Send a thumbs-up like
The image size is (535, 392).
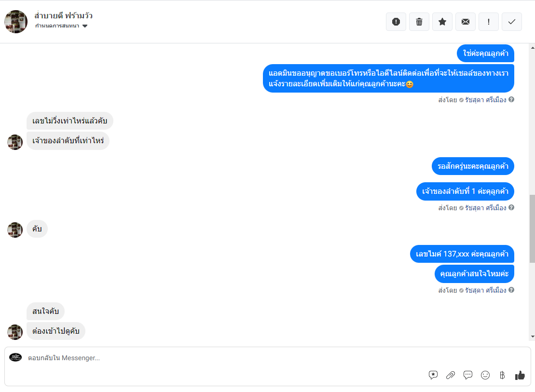pos(520,375)
